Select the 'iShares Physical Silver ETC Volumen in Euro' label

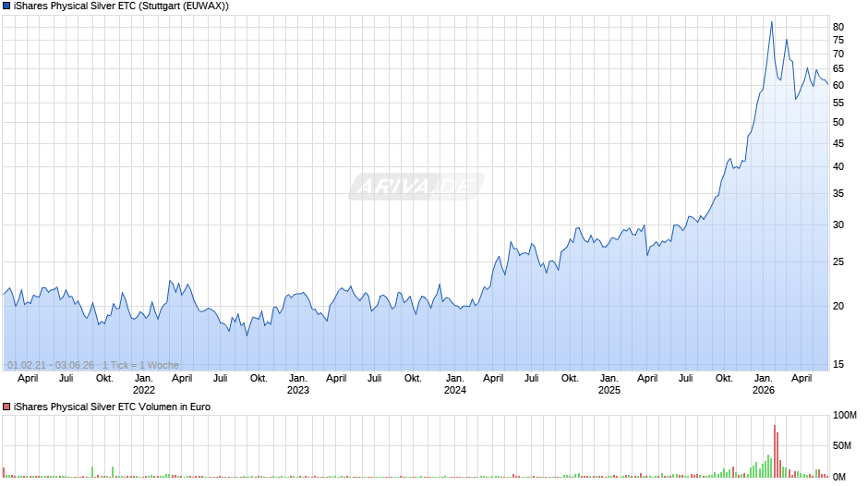coord(112,407)
